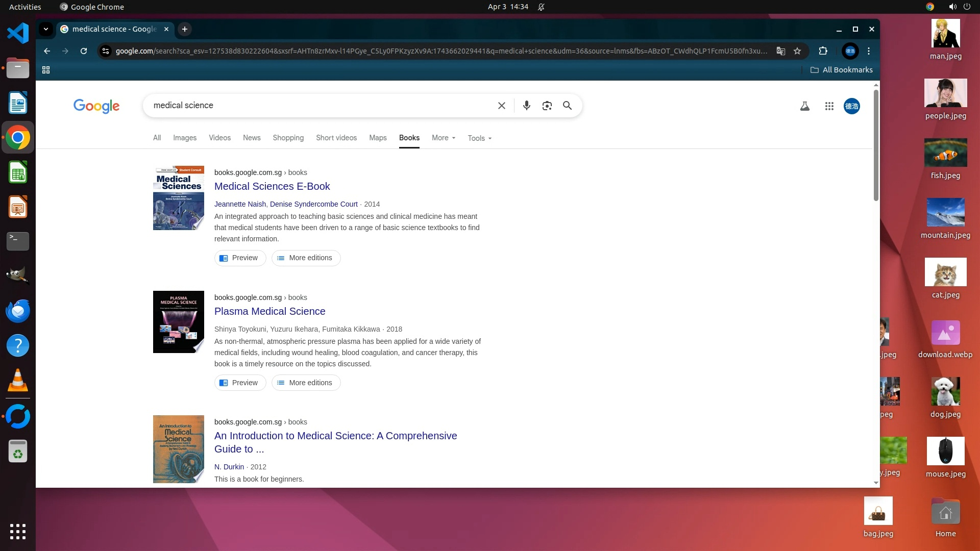This screenshot has height=551, width=980.
Task: Open Plasma Medical Science book link
Action: coord(269,311)
